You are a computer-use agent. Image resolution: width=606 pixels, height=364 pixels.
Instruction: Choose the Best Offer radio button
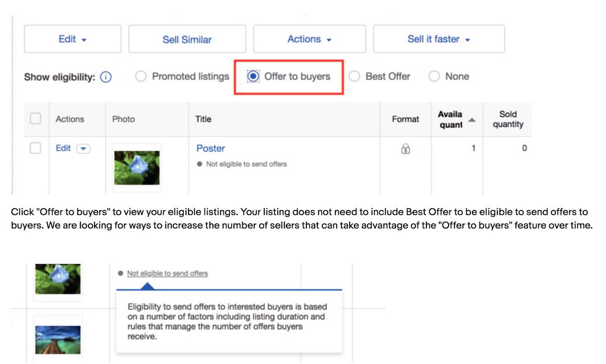354,77
